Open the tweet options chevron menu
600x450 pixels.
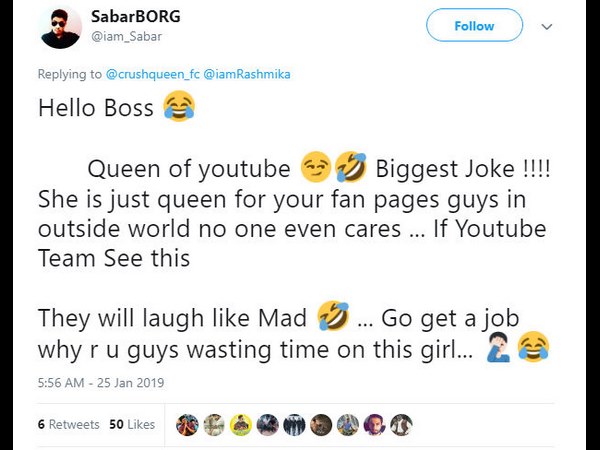pyautogui.click(x=546, y=26)
